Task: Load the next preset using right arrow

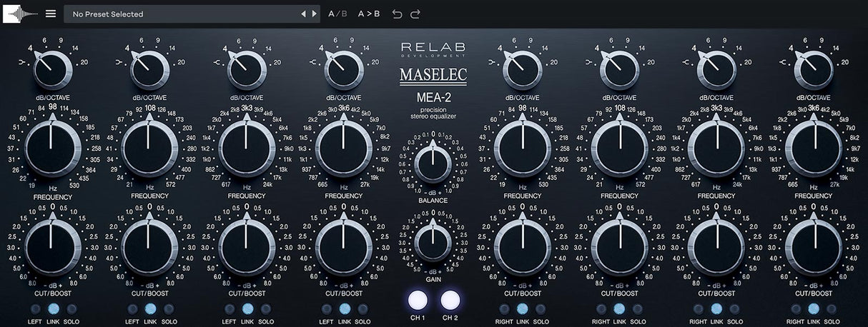Action: click(x=314, y=14)
